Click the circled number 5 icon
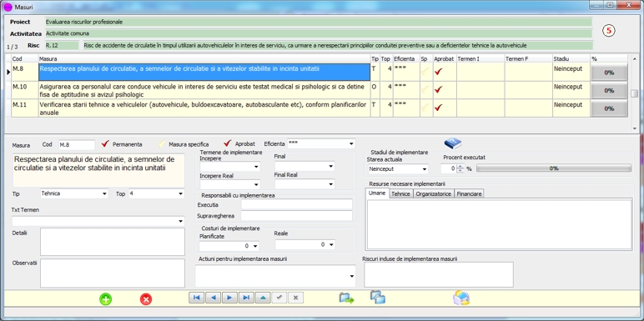The height and width of the screenshot is (321, 644). coord(609,31)
